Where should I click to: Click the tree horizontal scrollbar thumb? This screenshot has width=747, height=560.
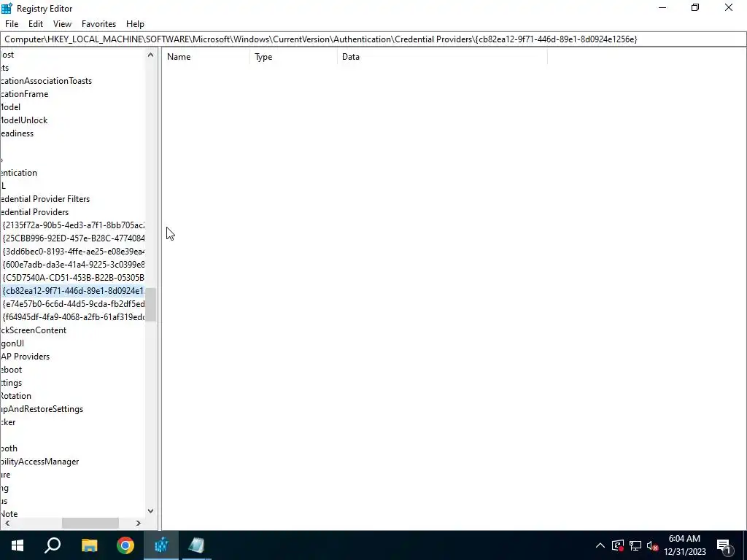(x=90, y=523)
